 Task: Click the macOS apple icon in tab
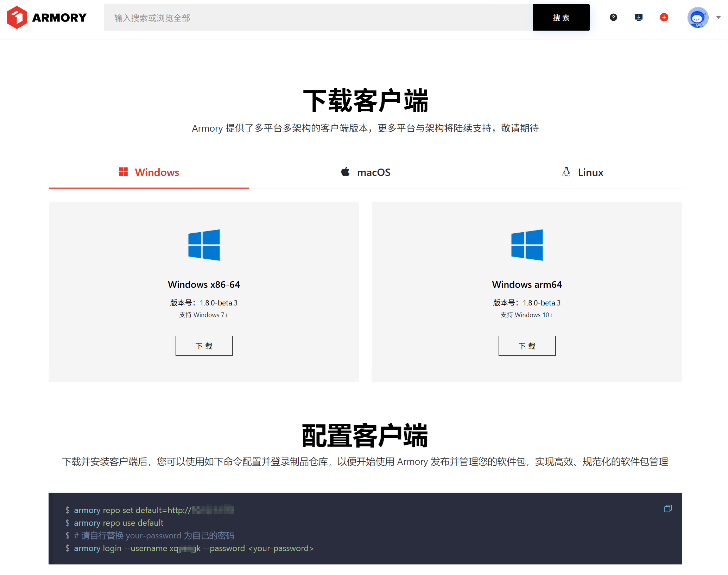click(346, 172)
